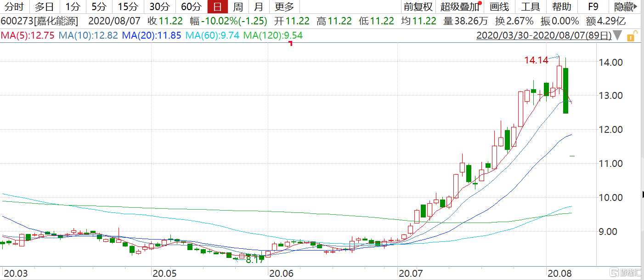Click the MA(20):11.85 indicator label
644x280 pixels.
[x=152, y=35]
